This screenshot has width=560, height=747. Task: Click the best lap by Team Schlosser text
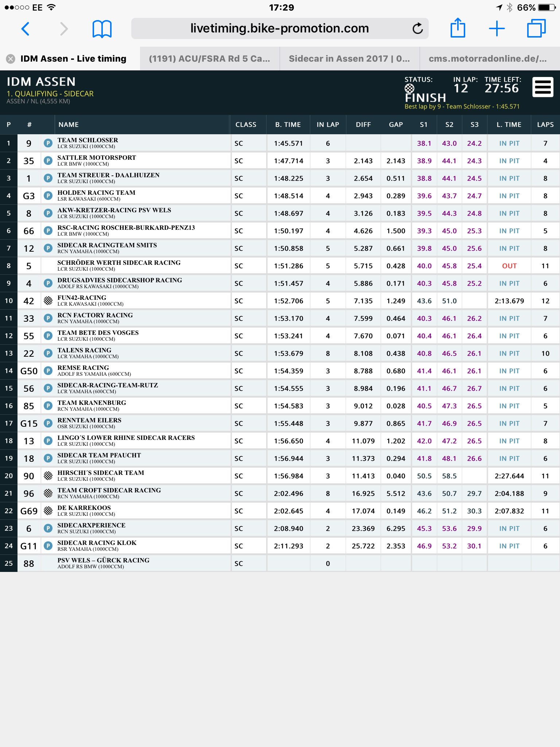point(462,107)
